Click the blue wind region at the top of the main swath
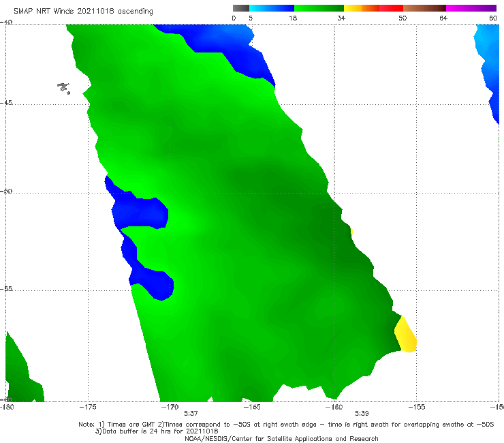This screenshot has width=504, height=443. tap(225, 42)
